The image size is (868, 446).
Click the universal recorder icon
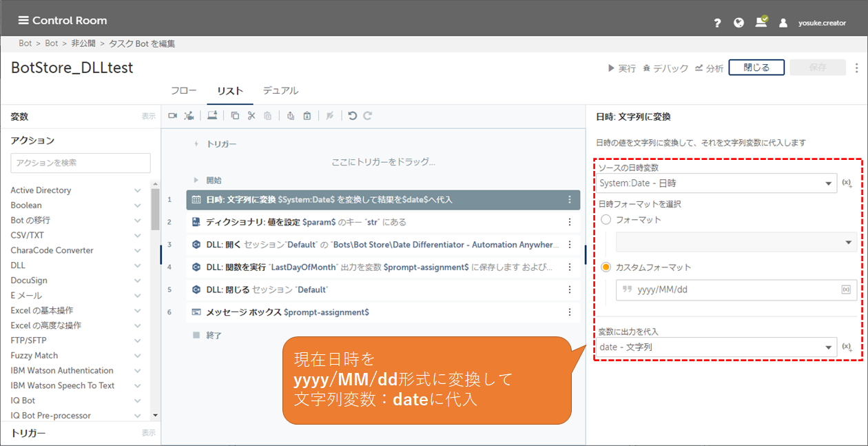click(x=189, y=116)
